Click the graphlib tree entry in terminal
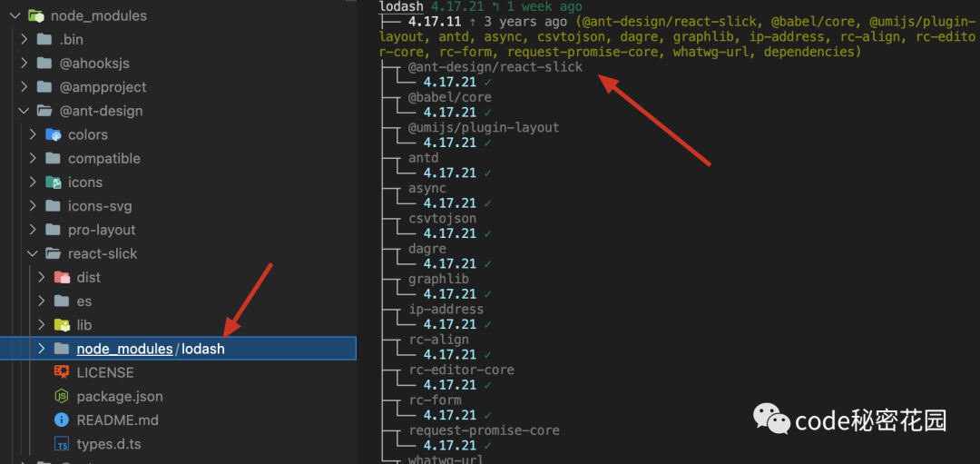The height and width of the screenshot is (464, 980). click(x=439, y=278)
